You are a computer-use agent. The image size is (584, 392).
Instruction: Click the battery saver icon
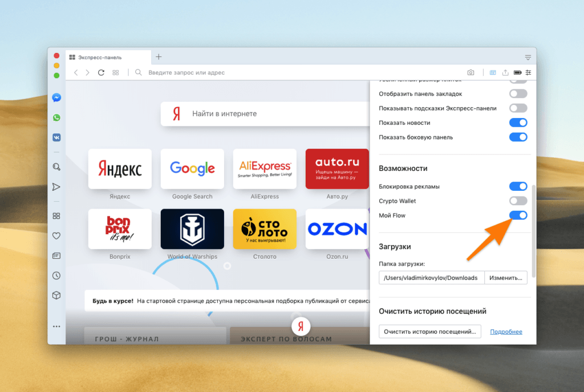[x=517, y=72]
